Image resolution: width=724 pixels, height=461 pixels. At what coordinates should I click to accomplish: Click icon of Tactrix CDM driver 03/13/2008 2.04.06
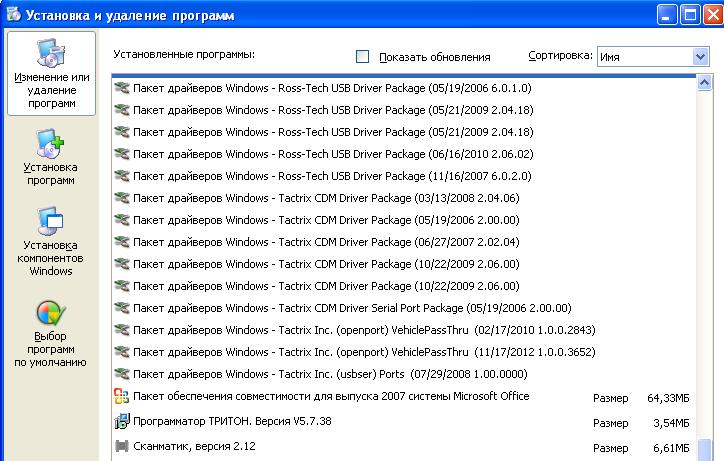point(121,198)
